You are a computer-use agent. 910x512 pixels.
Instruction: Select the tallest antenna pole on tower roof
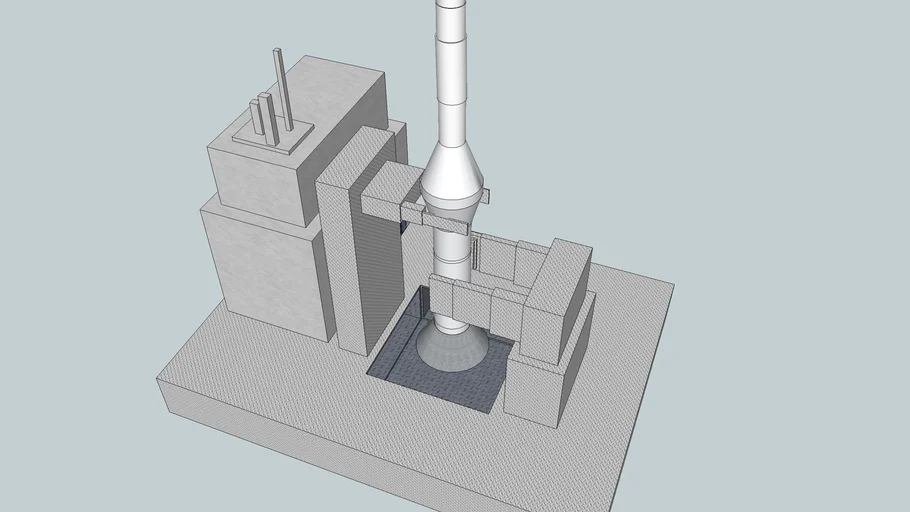[x=283, y=89]
